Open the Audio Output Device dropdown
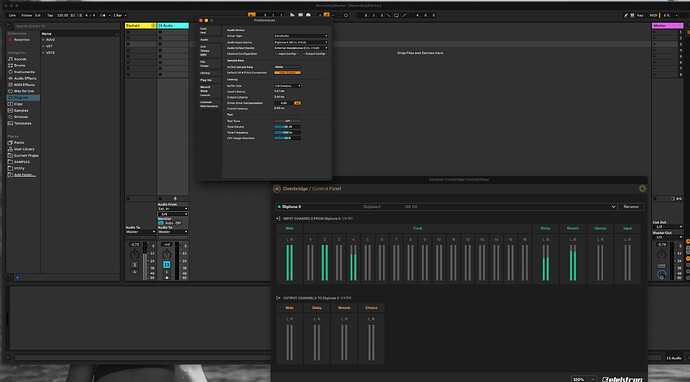Screen dimensions: 690x382 point(301,48)
